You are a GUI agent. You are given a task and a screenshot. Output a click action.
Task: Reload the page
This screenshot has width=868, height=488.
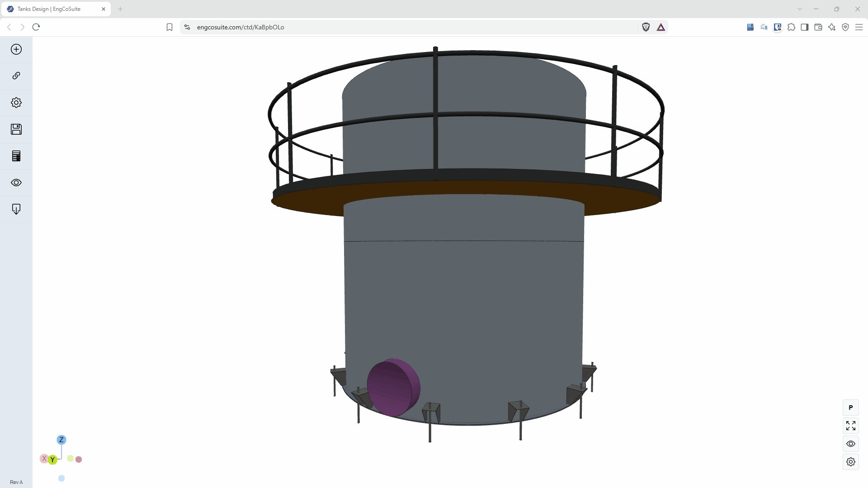(36, 27)
